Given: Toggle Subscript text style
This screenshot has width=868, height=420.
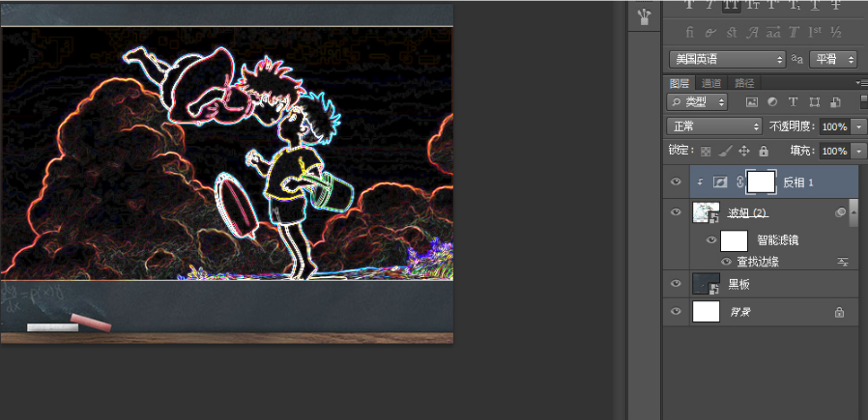Looking at the screenshot, I should (x=794, y=5).
